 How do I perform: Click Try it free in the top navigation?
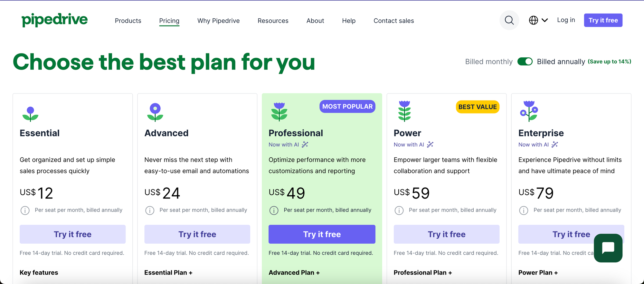coord(603,20)
